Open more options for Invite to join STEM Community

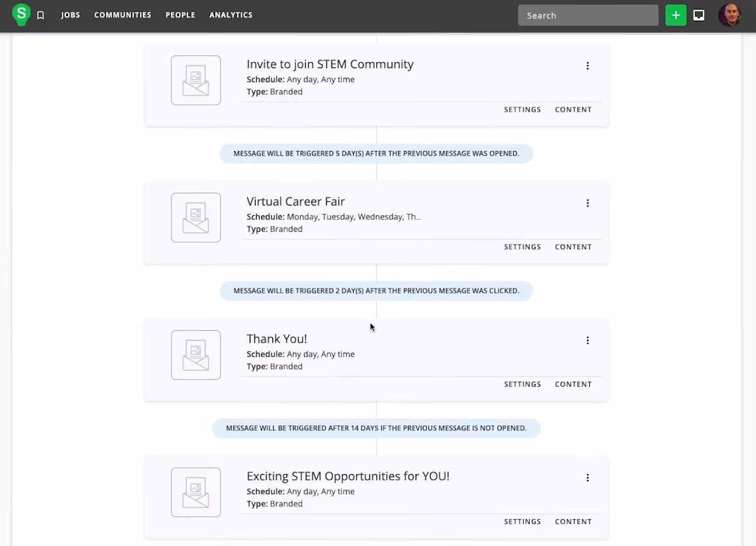tap(587, 66)
